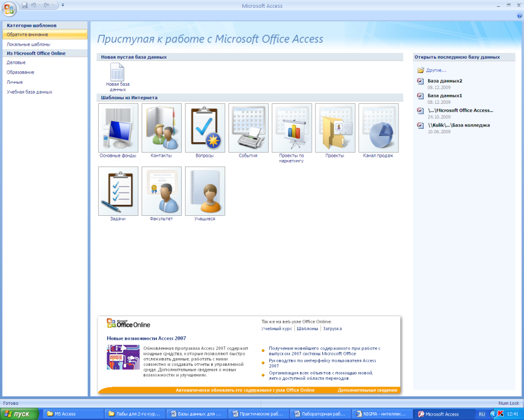
Task: Open the Проекты template icon
Action: pos(335,128)
